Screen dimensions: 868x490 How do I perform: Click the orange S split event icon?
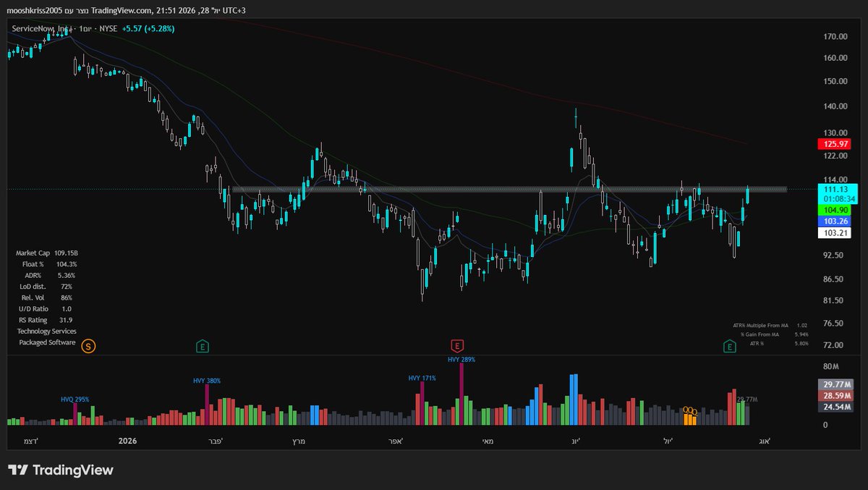coord(89,347)
